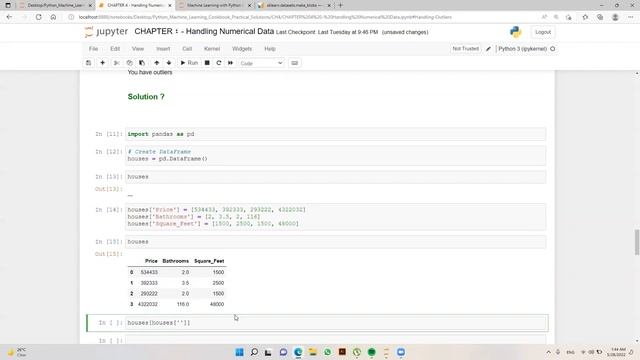Switch to the sklearn datasets tab
The width and height of the screenshot is (640, 360).
tap(294, 5)
